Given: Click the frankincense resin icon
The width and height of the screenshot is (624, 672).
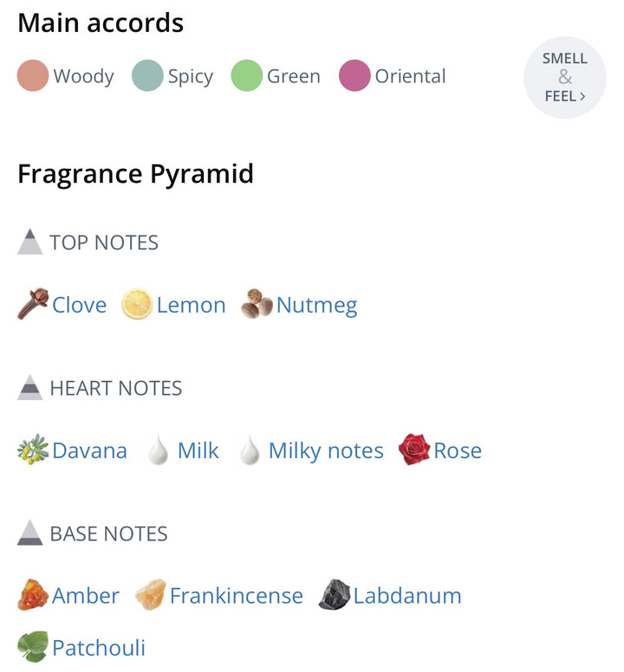Looking at the screenshot, I should point(151,595).
